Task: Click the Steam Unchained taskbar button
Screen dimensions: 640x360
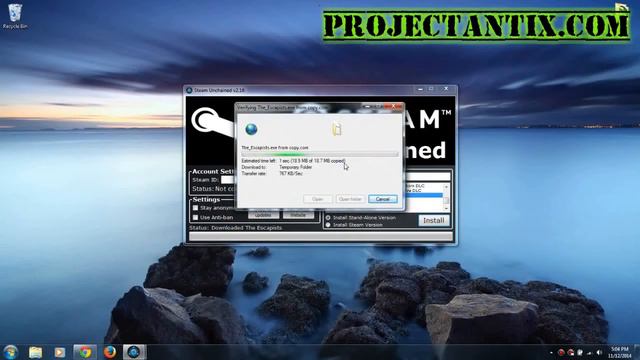Action: [134, 352]
